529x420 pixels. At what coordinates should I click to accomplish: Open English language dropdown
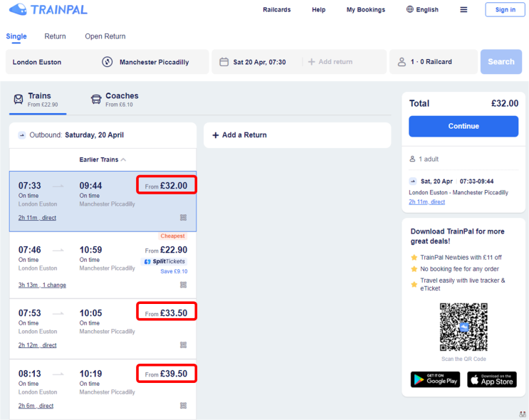(422, 9)
